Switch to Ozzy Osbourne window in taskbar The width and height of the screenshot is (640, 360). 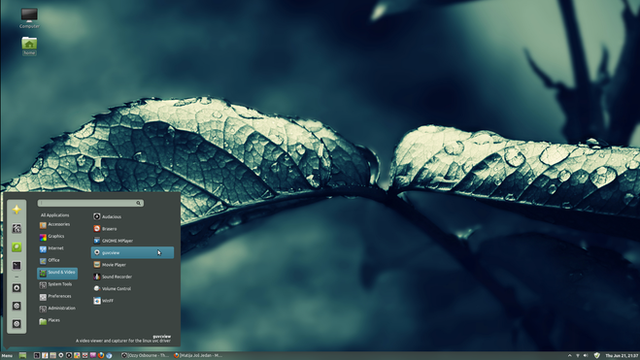point(145,356)
